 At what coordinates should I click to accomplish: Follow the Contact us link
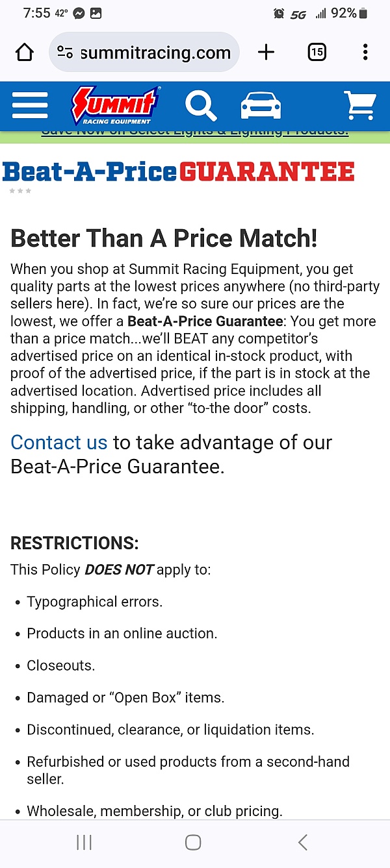(58, 443)
